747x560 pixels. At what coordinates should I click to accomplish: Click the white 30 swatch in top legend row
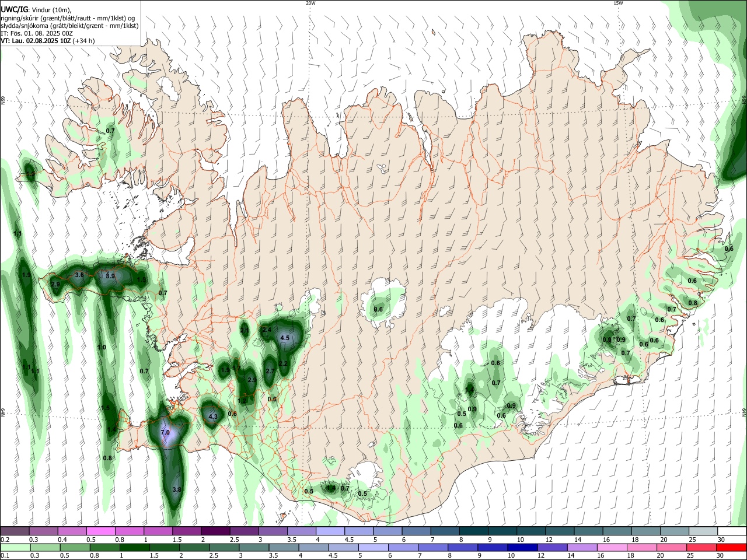pos(732,531)
